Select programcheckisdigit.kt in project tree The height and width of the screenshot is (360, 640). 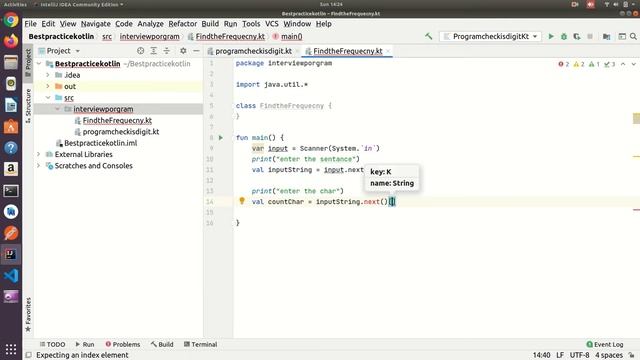(121, 132)
